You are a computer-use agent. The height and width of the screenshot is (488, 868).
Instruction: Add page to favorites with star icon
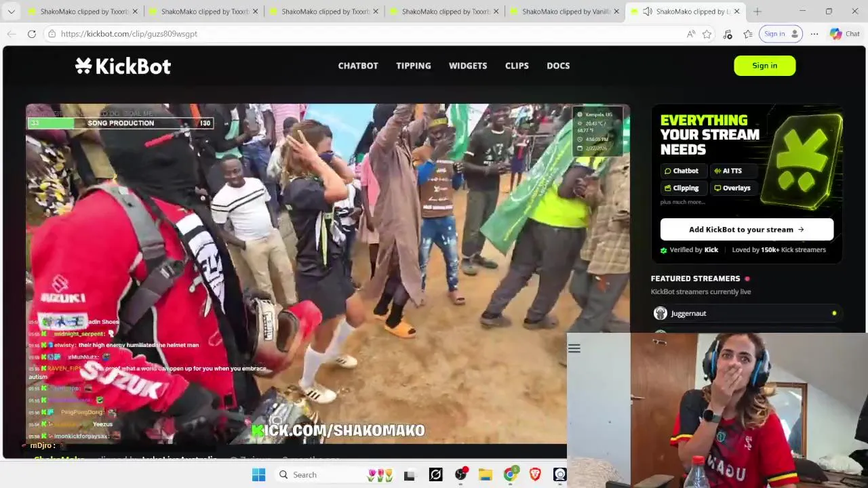click(707, 34)
